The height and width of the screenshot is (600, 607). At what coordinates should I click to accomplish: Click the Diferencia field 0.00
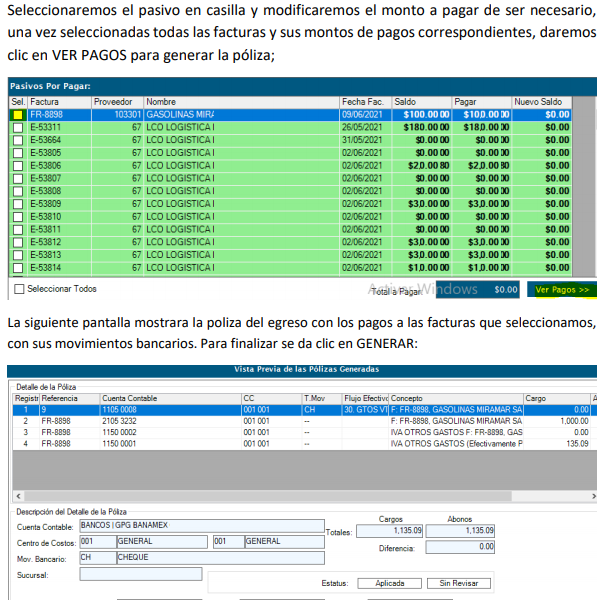[460, 547]
